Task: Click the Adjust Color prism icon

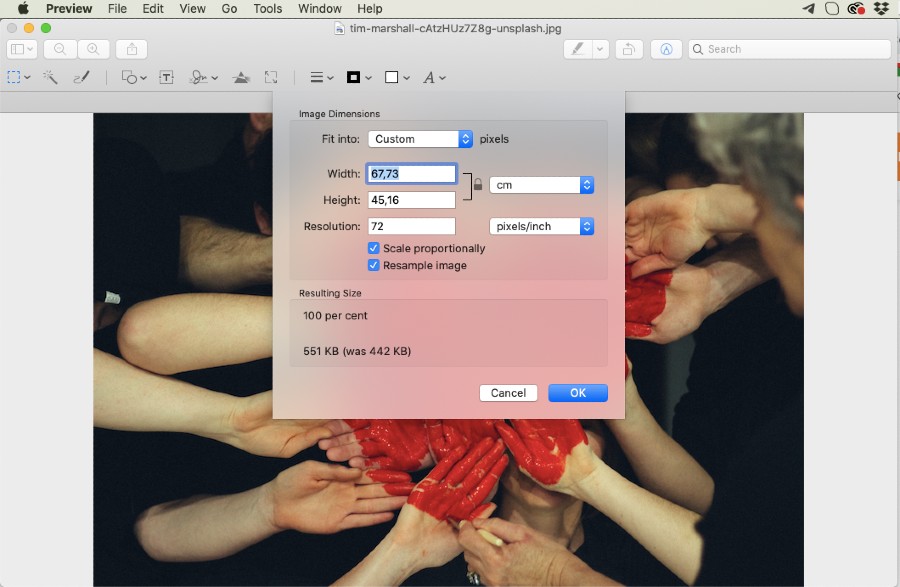Action: click(x=241, y=77)
